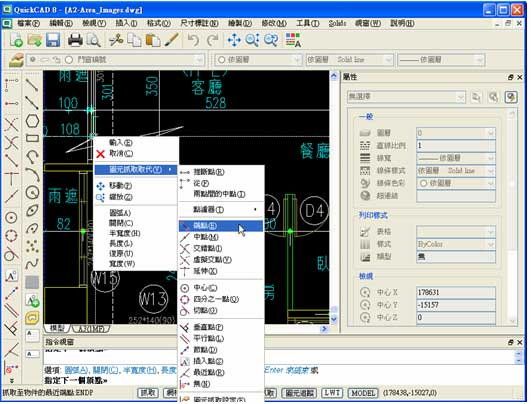Switch to the 模型 model tab
Viewport: 531px width, 404px height.
(x=57, y=328)
